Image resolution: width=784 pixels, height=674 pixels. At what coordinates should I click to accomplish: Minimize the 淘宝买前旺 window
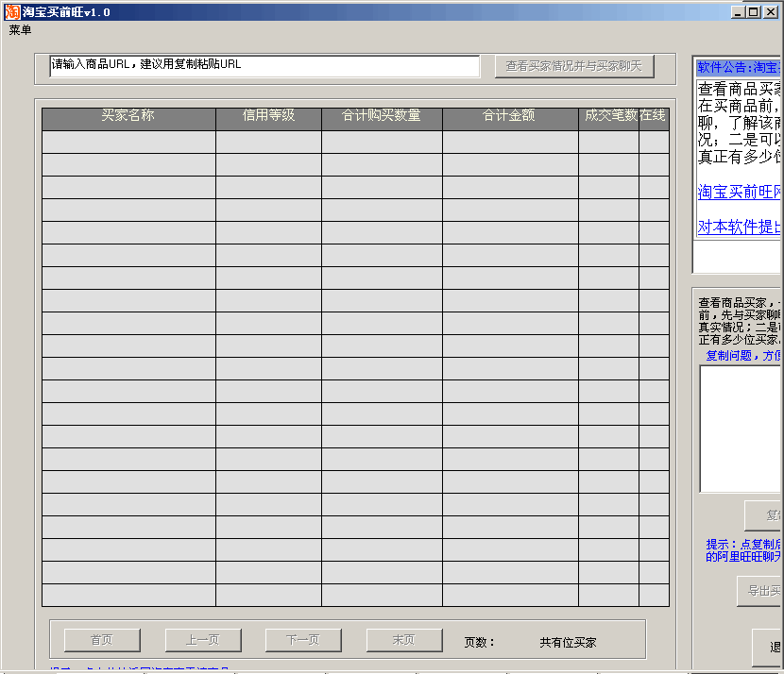737,12
